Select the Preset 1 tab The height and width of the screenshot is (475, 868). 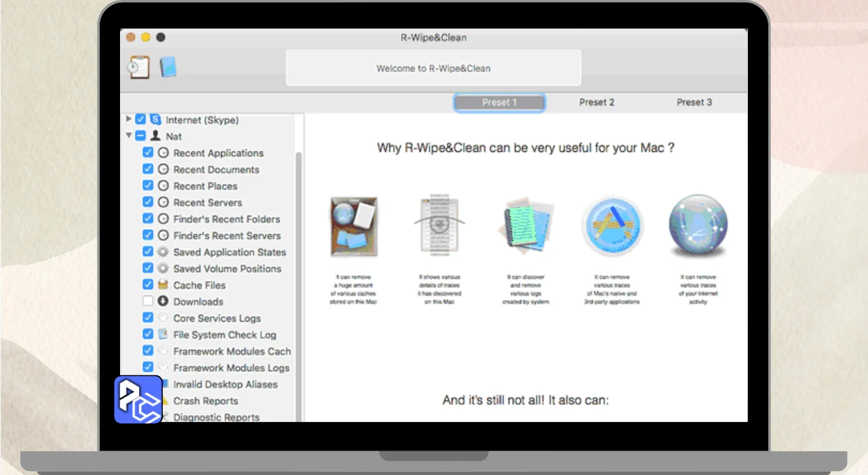click(499, 102)
